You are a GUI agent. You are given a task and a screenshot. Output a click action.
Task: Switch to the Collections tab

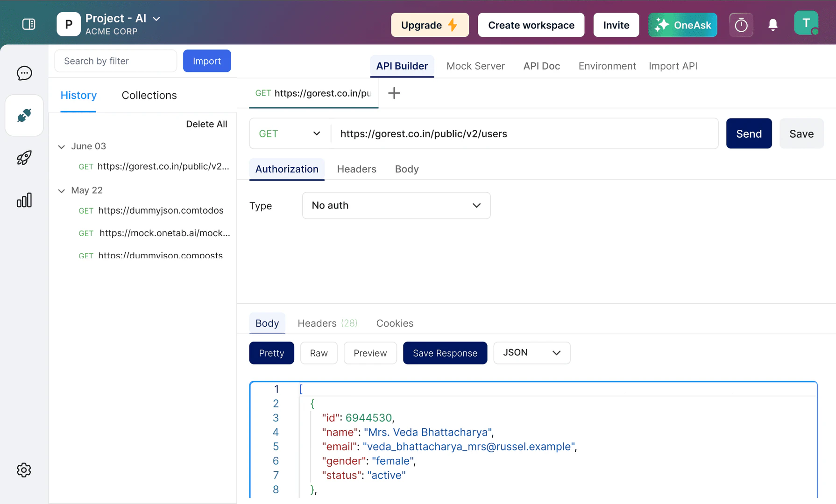pyautogui.click(x=149, y=95)
